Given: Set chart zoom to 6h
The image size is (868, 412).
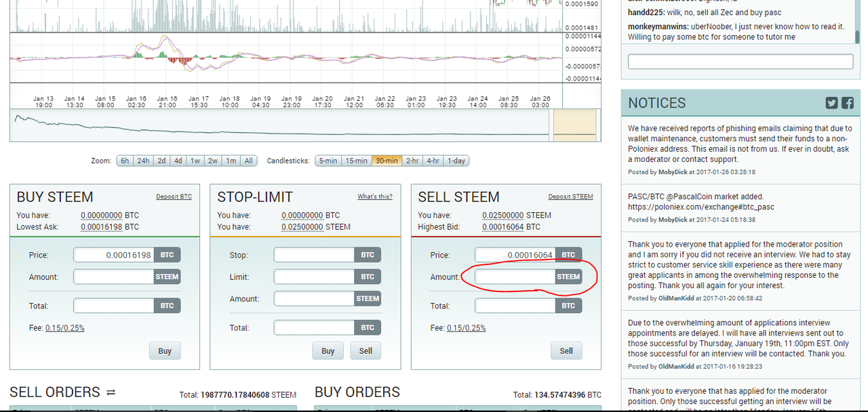Looking at the screenshot, I should pos(125,161).
